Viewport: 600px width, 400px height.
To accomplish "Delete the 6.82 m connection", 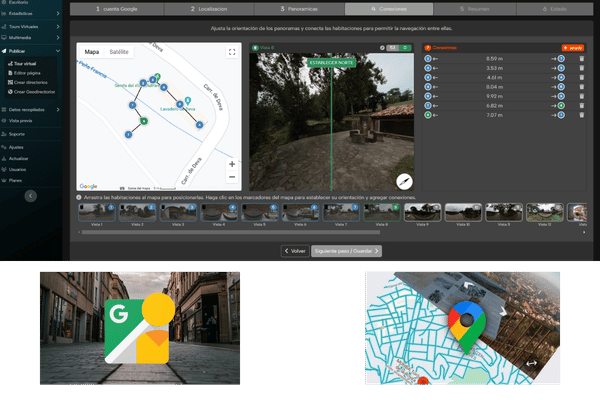I will (x=582, y=106).
